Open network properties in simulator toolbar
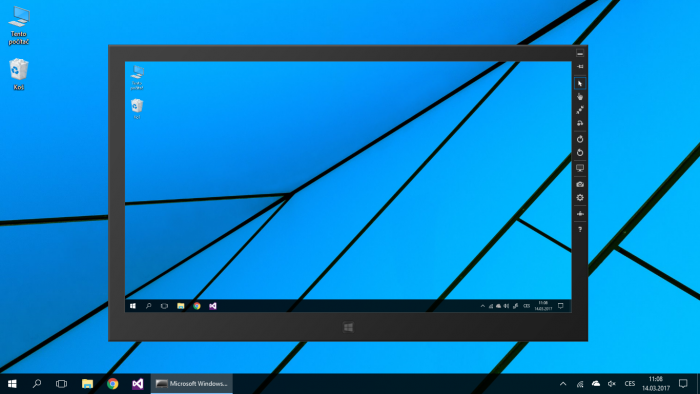Screen dimensions: 700x394 [580, 214]
